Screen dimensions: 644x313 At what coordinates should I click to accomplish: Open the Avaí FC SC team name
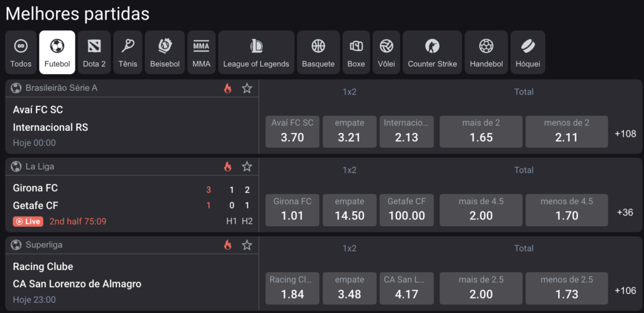(38, 110)
